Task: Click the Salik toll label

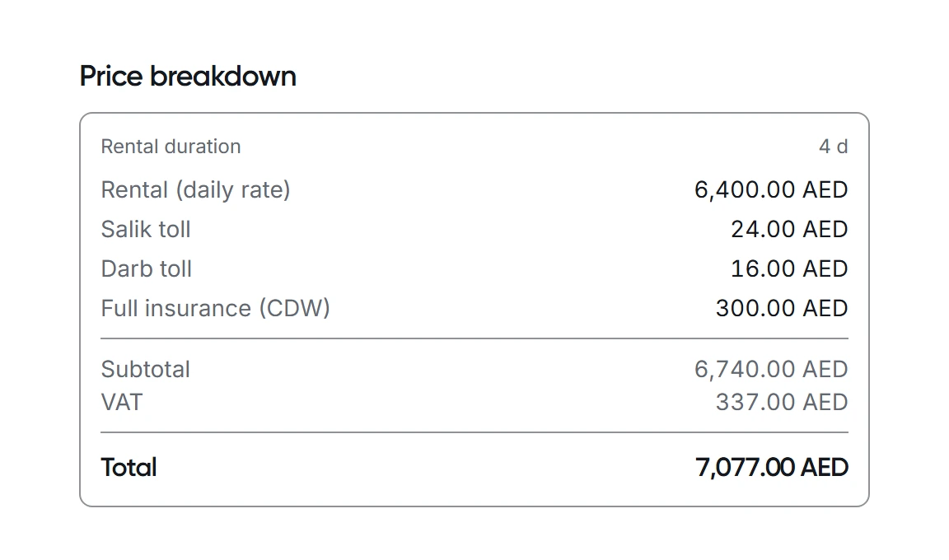Action: [146, 229]
